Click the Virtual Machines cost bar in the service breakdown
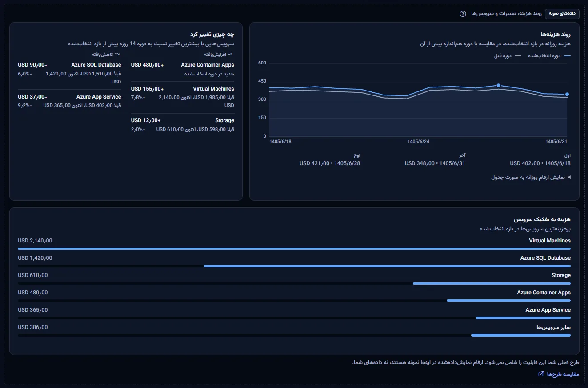Image resolution: width=588 pixels, height=388 pixels. point(294,249)
